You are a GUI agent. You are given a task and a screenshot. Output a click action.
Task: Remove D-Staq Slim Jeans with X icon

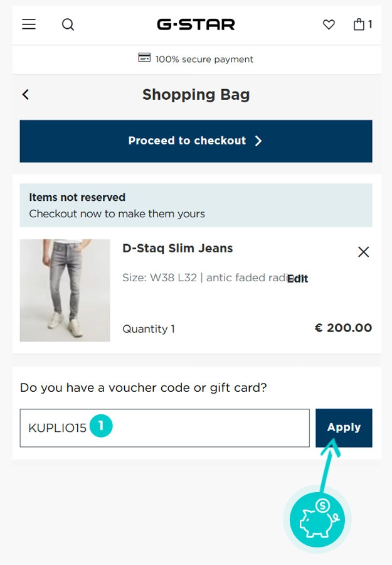pyautogui.click(x=363, y=252)
